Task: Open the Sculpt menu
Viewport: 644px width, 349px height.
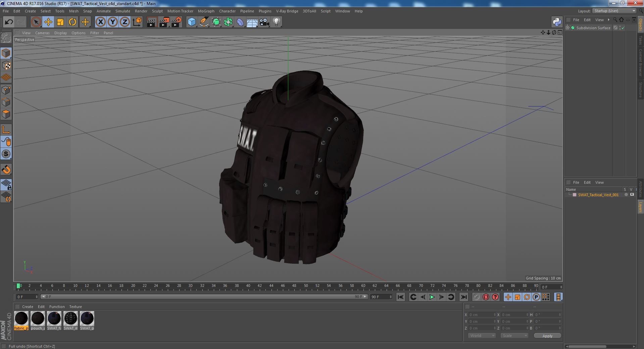Action: 157,11
